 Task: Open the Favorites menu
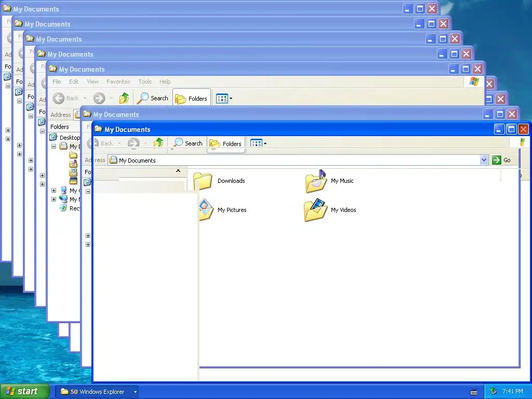118,82
